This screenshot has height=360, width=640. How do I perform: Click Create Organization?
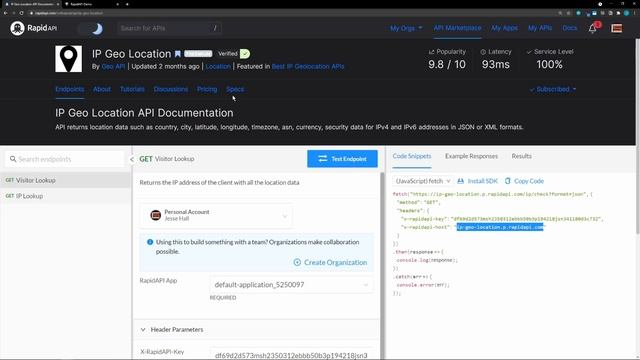click(x=330, y=262)
